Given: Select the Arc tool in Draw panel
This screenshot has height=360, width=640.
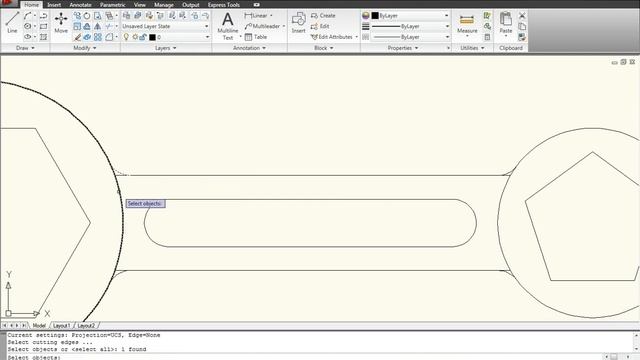Looking at the screenshot, I should pos(27,16).
